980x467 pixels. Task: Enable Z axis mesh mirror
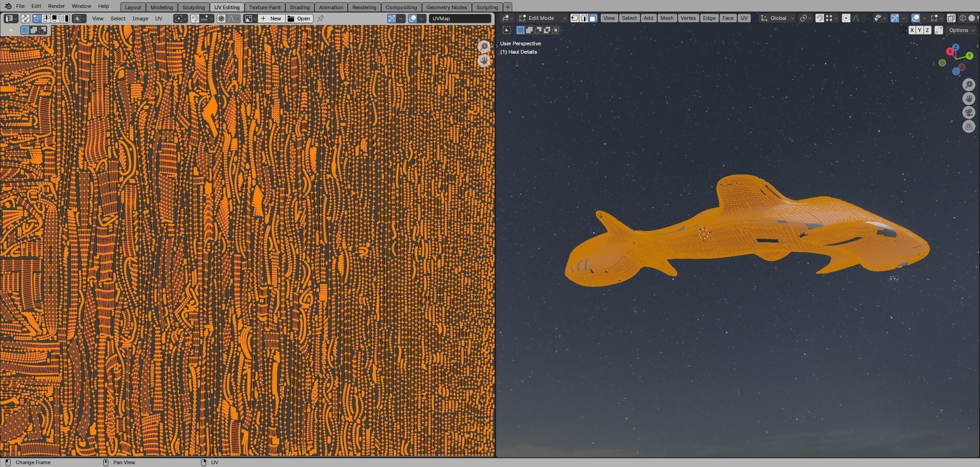click(x=927, y=30)
